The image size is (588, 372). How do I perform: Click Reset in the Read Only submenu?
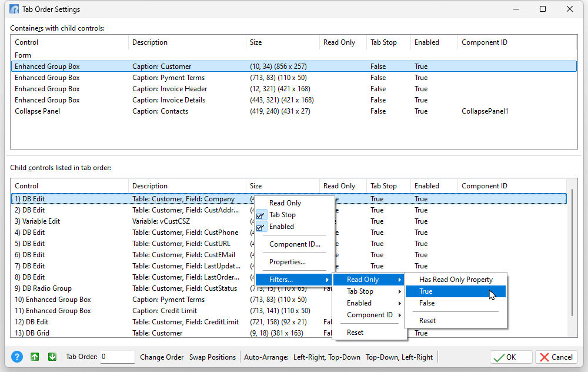tap(456, 321)
